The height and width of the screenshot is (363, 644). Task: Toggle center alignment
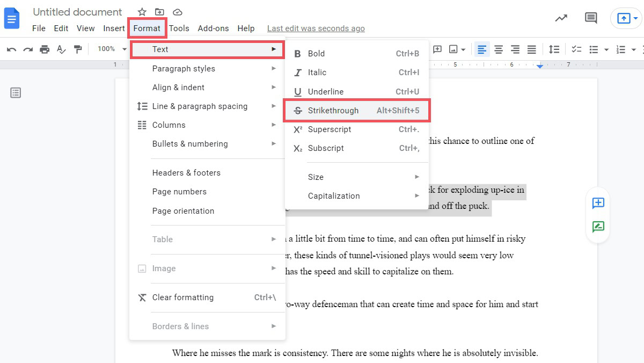tap(499, 49)
